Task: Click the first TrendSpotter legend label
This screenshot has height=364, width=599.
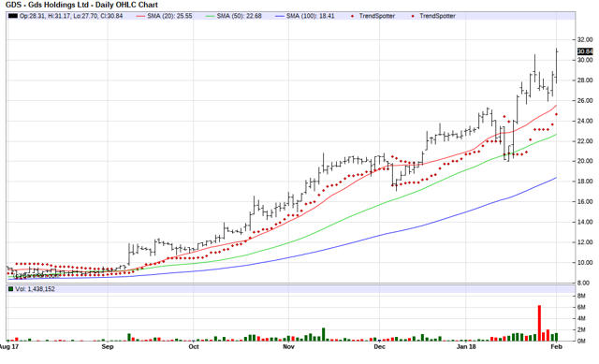Action: click(x=376, y=16)
